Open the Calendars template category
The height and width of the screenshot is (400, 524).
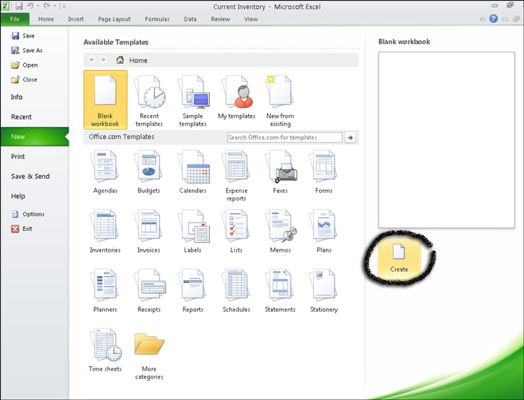click(x=193, y=172)
